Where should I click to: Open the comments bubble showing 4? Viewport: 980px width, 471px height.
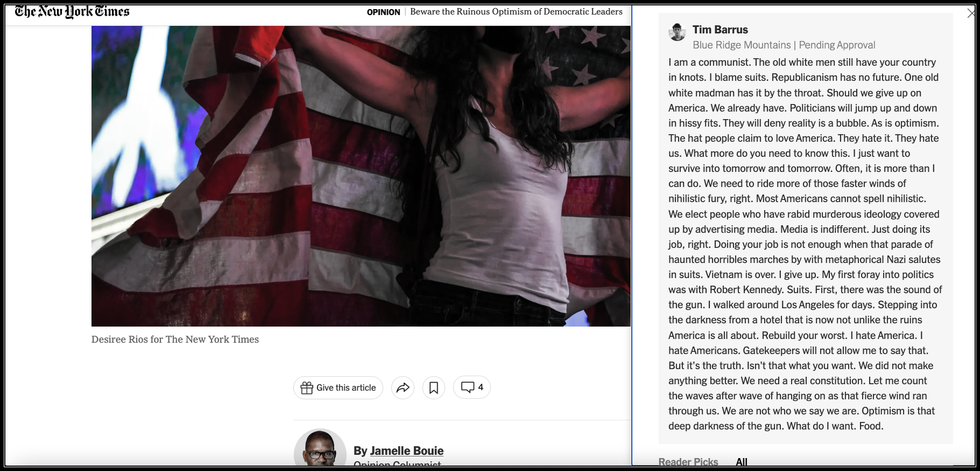(472, 387)
